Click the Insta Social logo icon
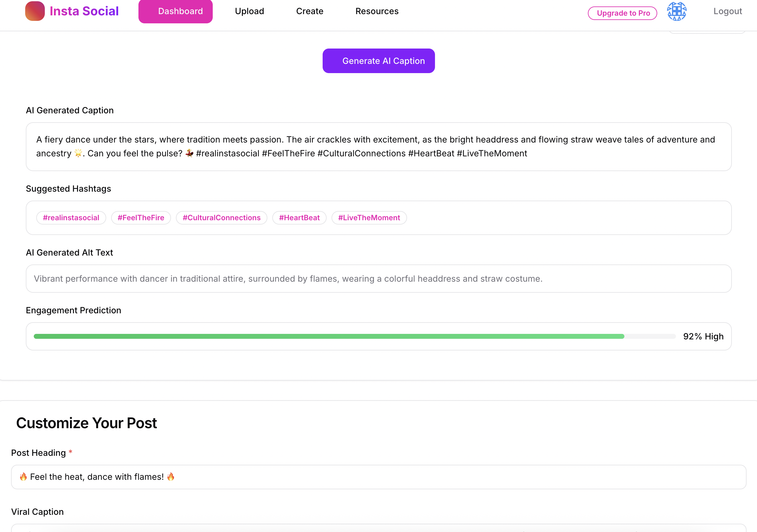Image resolution: width=757 pixels, height=532 pixels. pyautogui.click(x=35, y=11)
